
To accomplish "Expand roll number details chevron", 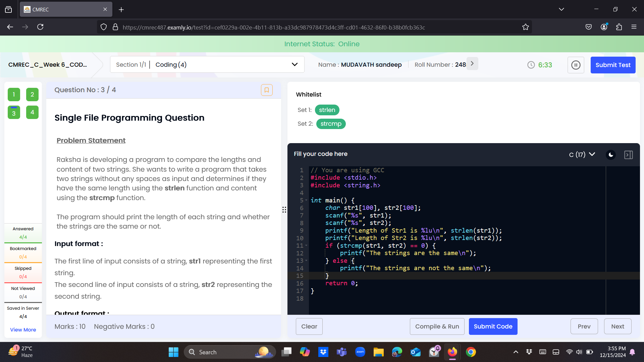I will (x=472, y=64).
